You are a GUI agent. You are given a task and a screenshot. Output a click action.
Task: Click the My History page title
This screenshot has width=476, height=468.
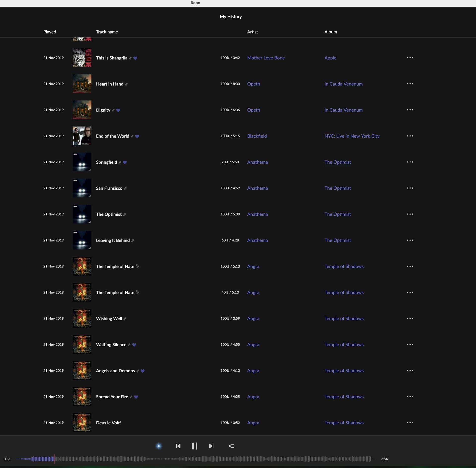(231, 17)
